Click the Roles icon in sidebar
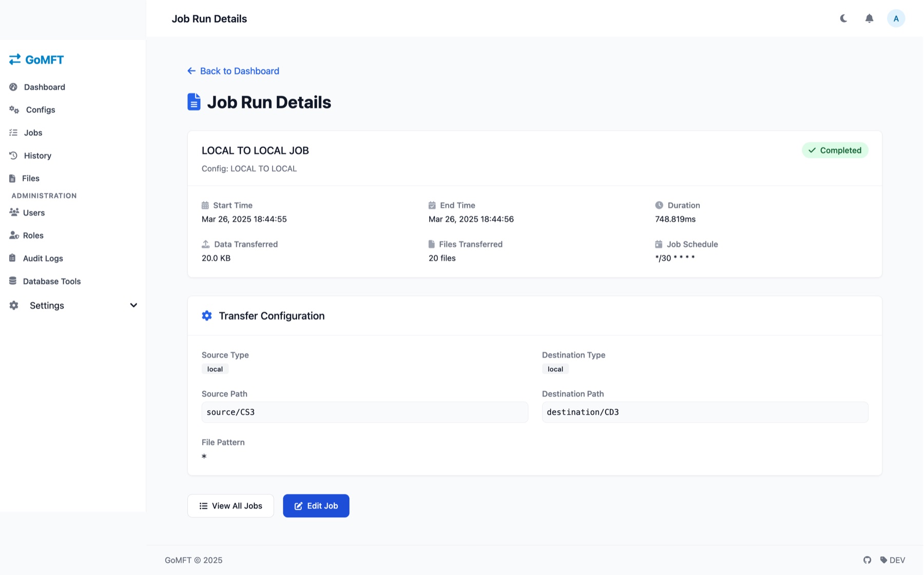The height and width of the screenshot is (575, 924). [x=14, y=235]
